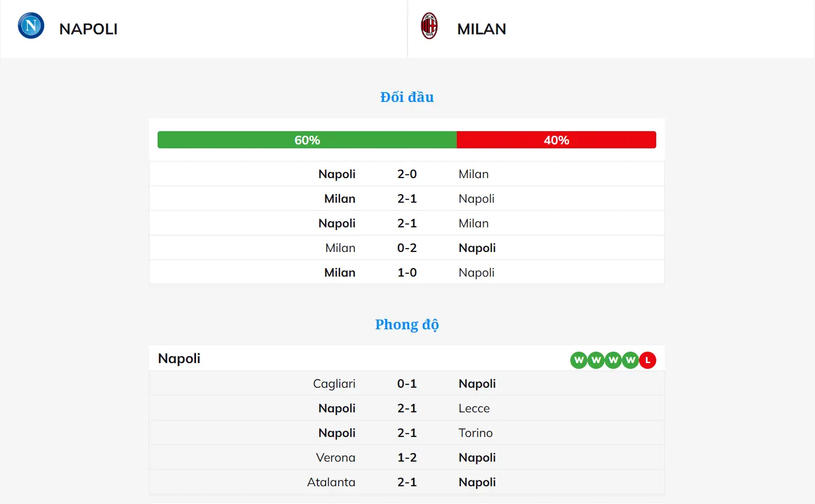Select the red 40% head-to-head bar segment
Screen dimensions: 815x504
click(x=556, y=140)
